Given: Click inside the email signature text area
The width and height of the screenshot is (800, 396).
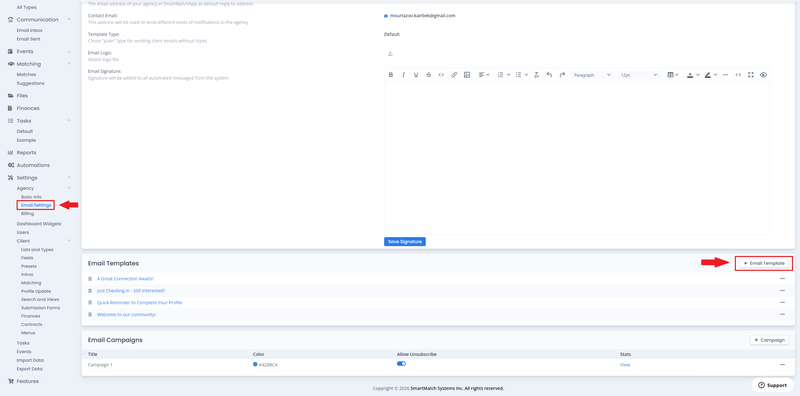Looking at the screenshot, I should tap(577, 158).
